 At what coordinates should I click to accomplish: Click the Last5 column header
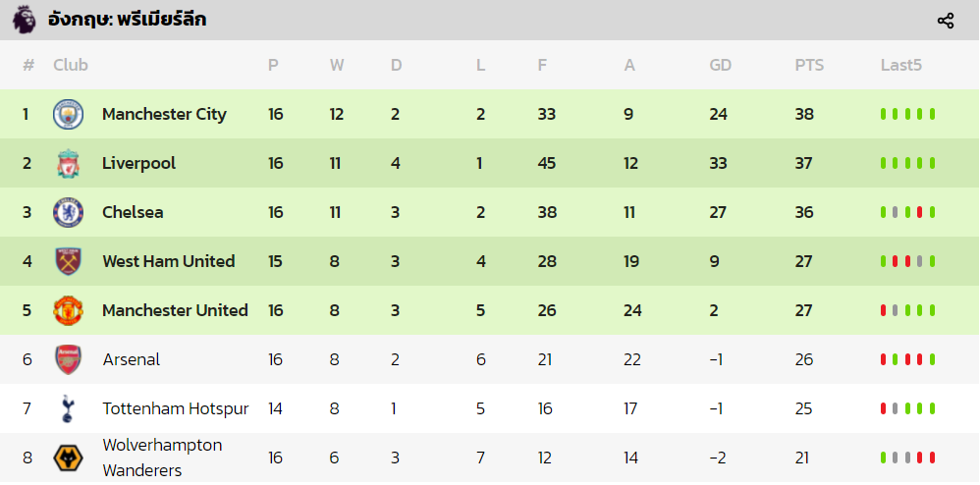click(x=901, y=65)
